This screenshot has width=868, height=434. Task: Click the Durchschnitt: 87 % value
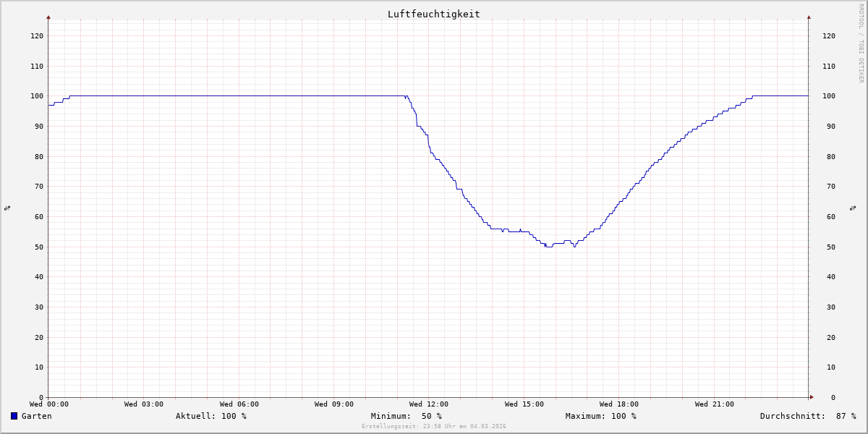[807, 416]
